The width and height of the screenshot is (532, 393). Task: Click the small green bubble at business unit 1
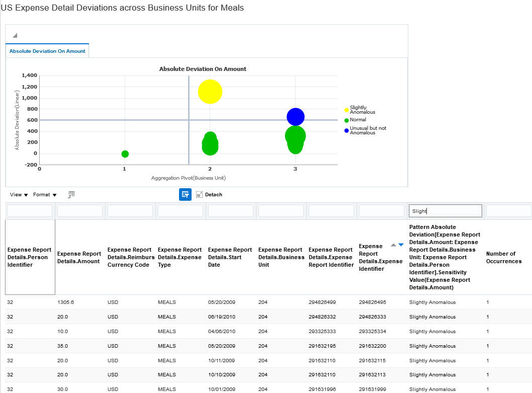pos(124,154)
